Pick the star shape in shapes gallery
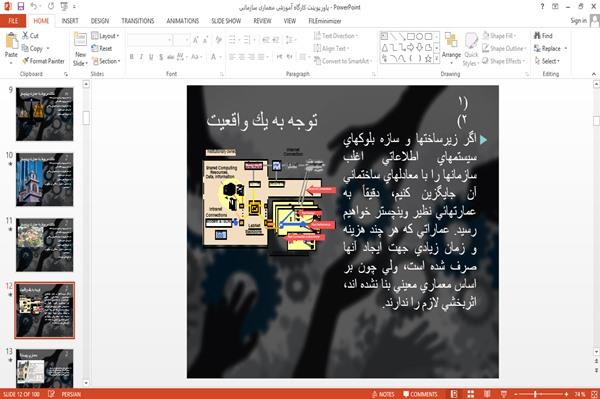Viewport: 600px width, 399px height. 428,59
